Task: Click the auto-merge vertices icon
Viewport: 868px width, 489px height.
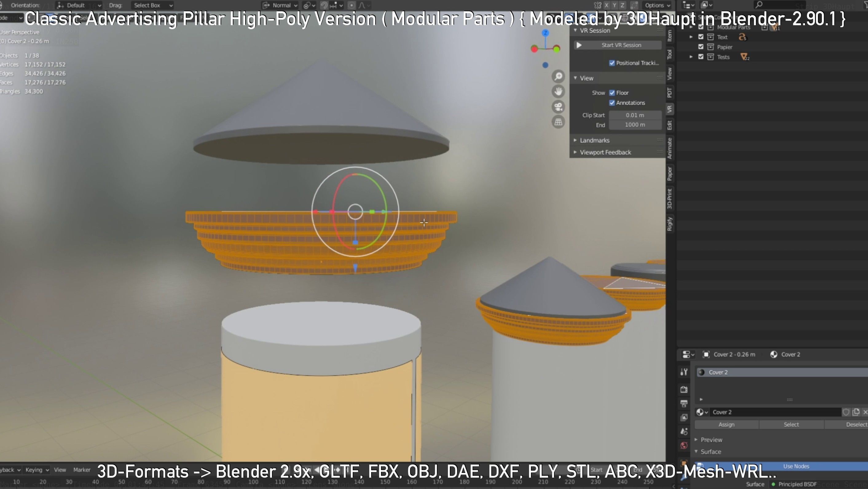Action: (634, 6)
